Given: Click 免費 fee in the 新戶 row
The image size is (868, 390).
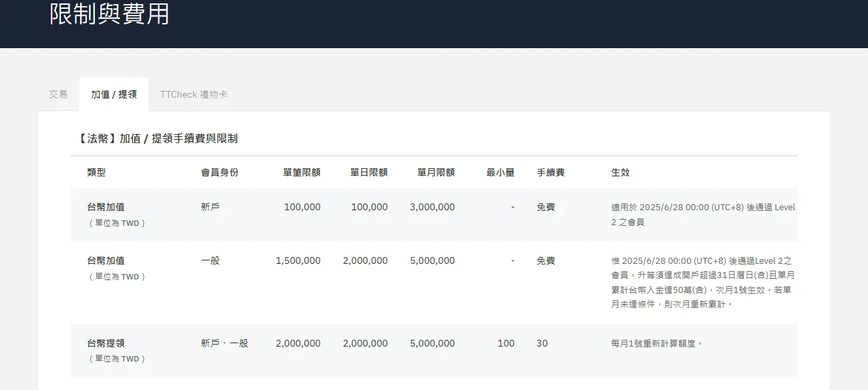Looking at the screenshot, I should (x=546, y=207).
